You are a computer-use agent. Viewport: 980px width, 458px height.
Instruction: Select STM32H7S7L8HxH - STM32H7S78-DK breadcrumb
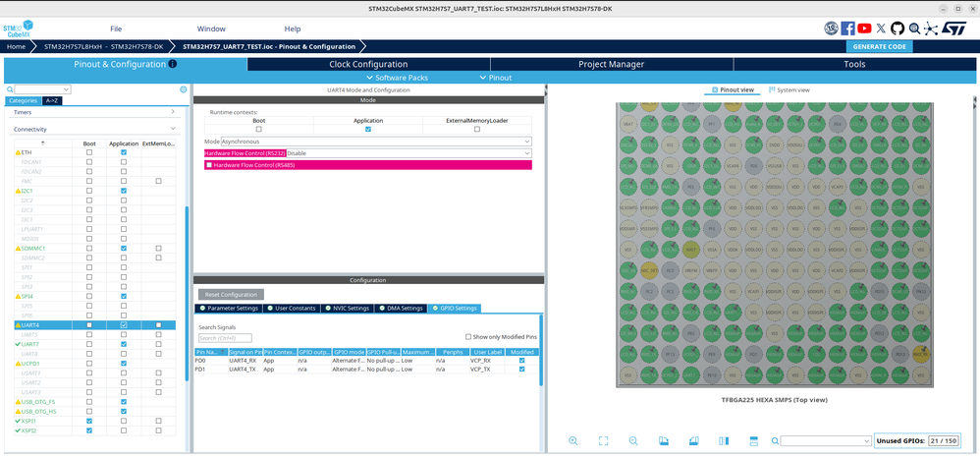[104, 46]
